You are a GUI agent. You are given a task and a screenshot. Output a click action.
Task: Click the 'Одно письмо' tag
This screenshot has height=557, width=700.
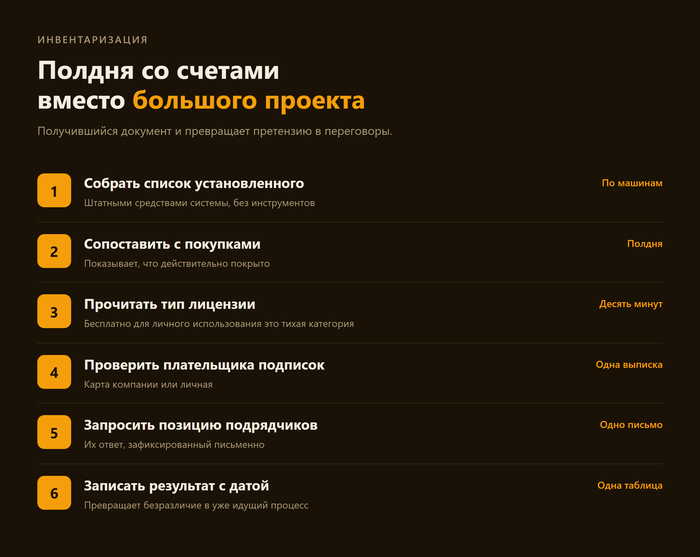click(631, 425)
